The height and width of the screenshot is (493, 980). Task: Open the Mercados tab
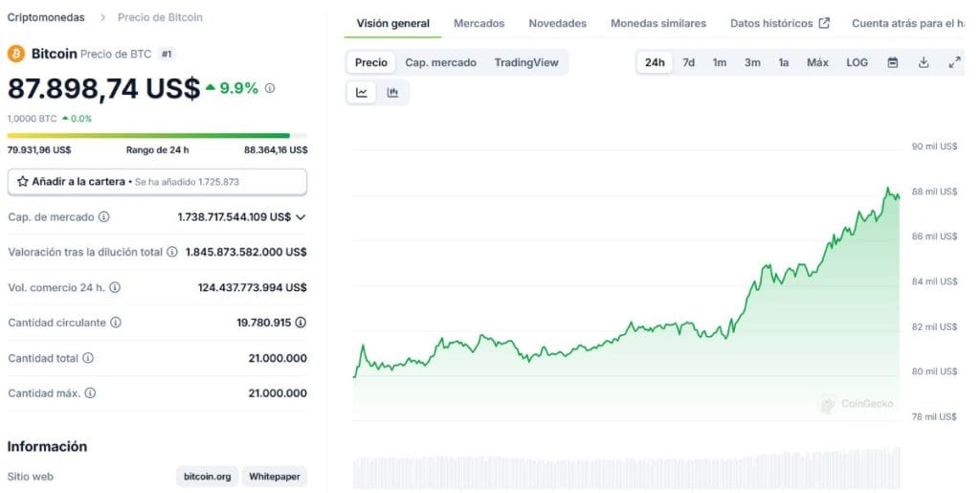[x=479, y=24]
